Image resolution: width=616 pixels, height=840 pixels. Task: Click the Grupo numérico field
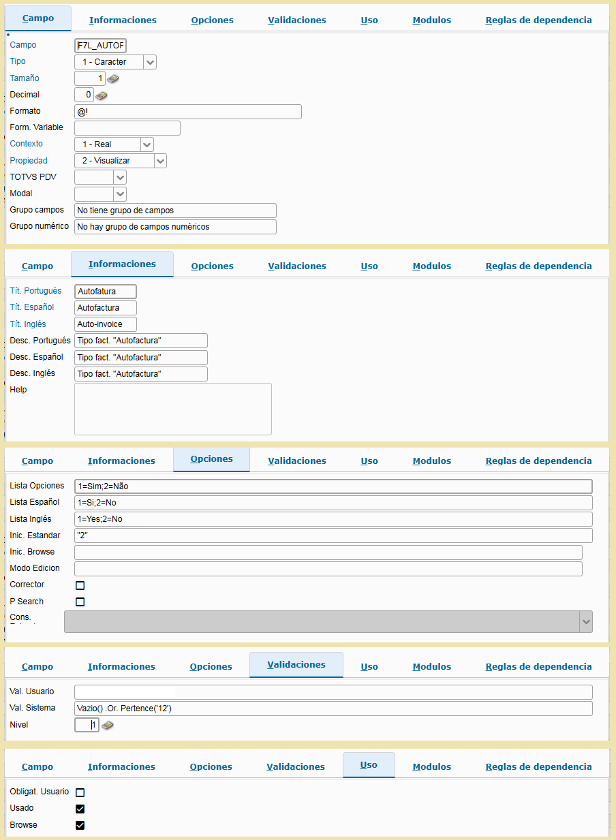pyautogui.click(x=175, y=227)
